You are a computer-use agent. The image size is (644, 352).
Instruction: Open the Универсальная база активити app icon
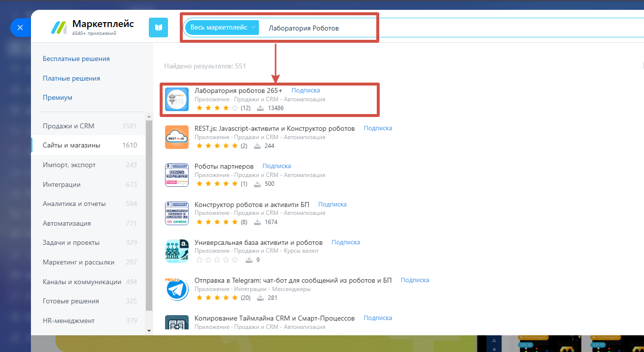[x=177, y=251]
